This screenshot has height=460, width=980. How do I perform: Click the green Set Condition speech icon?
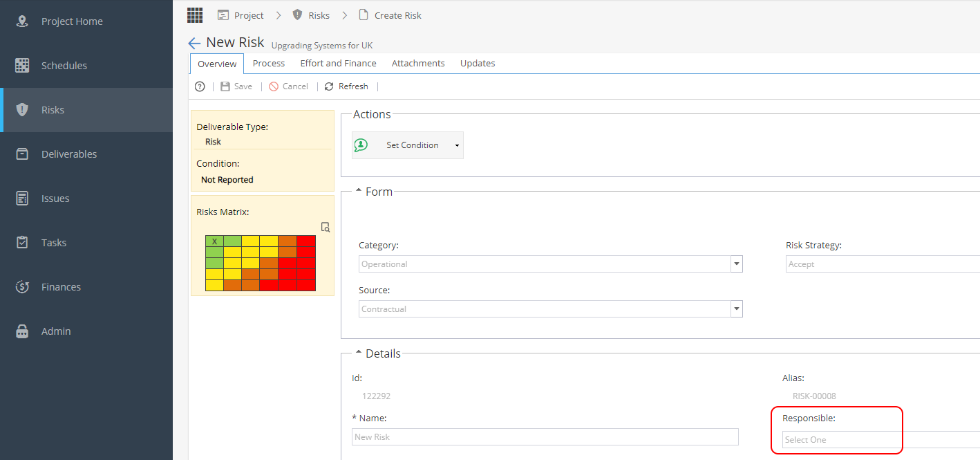(361, 145)
